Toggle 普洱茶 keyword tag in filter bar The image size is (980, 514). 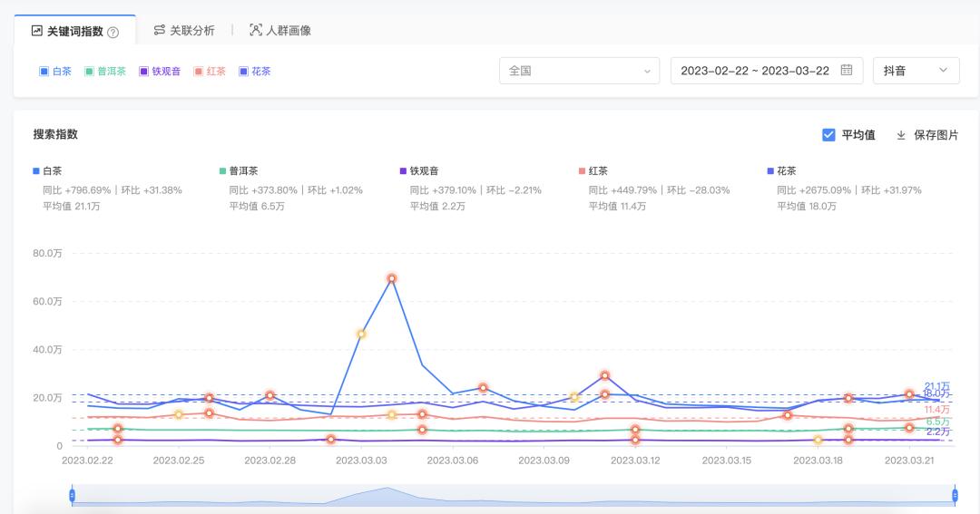[104, 71]
